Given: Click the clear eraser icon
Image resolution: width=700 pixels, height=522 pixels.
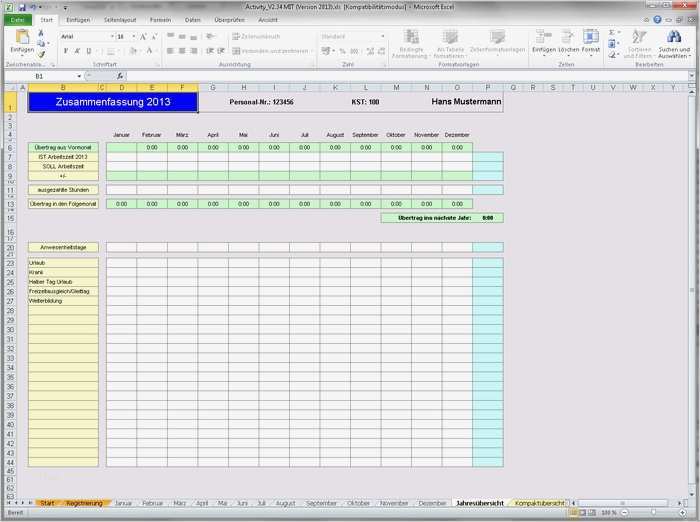Looking at the screenshot, I should pos(612,54).
